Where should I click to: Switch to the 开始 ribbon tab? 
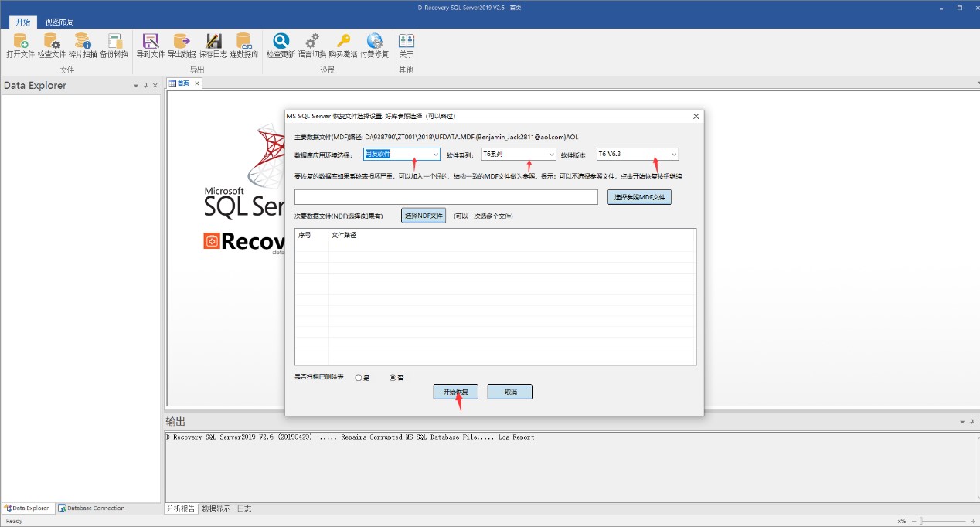tap(23, 22)
